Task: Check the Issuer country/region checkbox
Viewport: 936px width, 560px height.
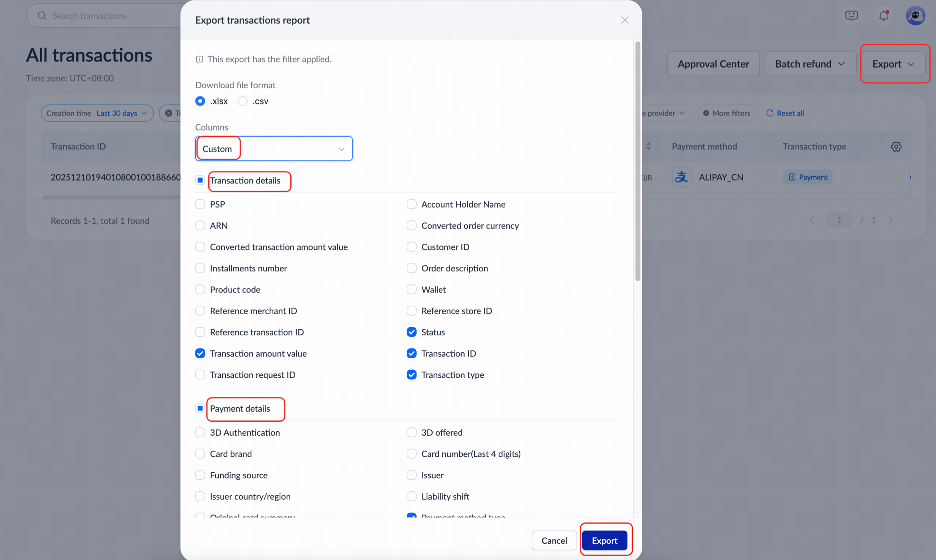Action: coord(200,496)
